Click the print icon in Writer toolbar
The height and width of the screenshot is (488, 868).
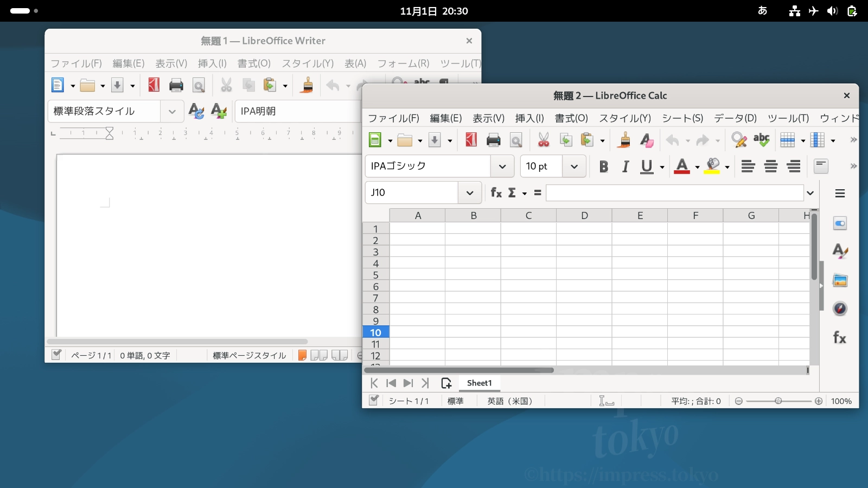click(176, 85)
